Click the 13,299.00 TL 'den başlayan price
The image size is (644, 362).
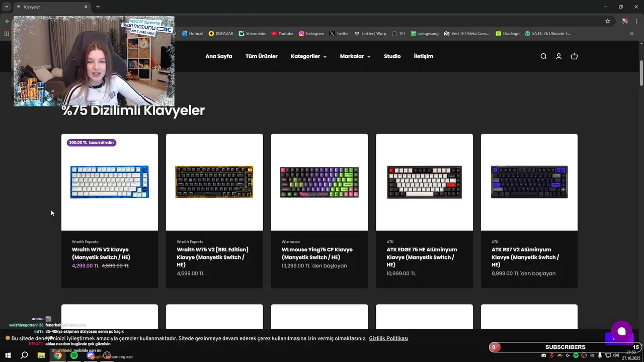pyautogui.click(x=314, y=266)
